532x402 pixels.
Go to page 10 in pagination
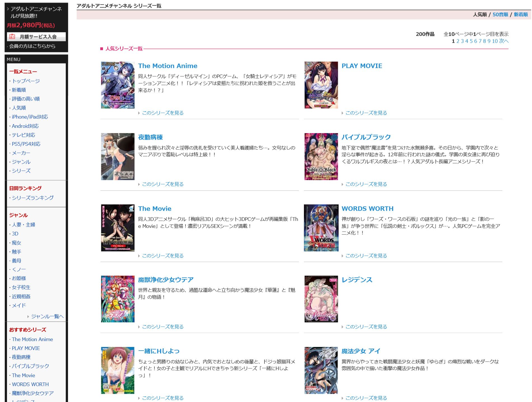pos(495,41)
